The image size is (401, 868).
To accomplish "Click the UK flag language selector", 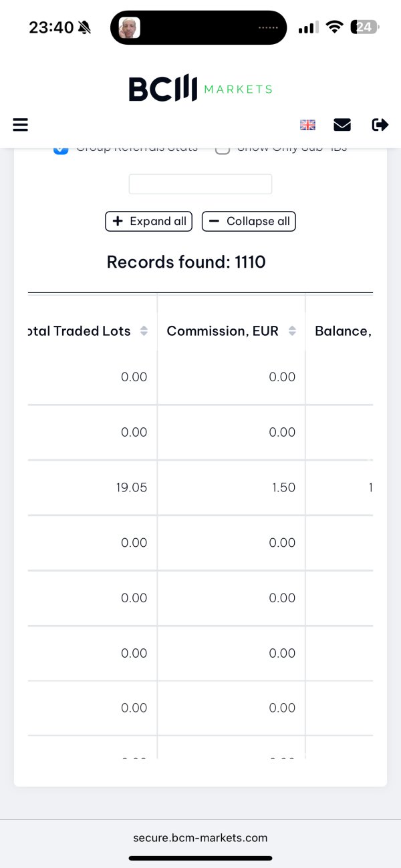I will 307,125.
